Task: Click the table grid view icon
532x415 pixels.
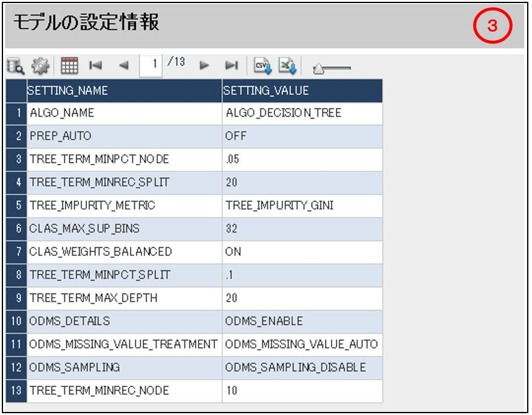Action: pos(69,66)
